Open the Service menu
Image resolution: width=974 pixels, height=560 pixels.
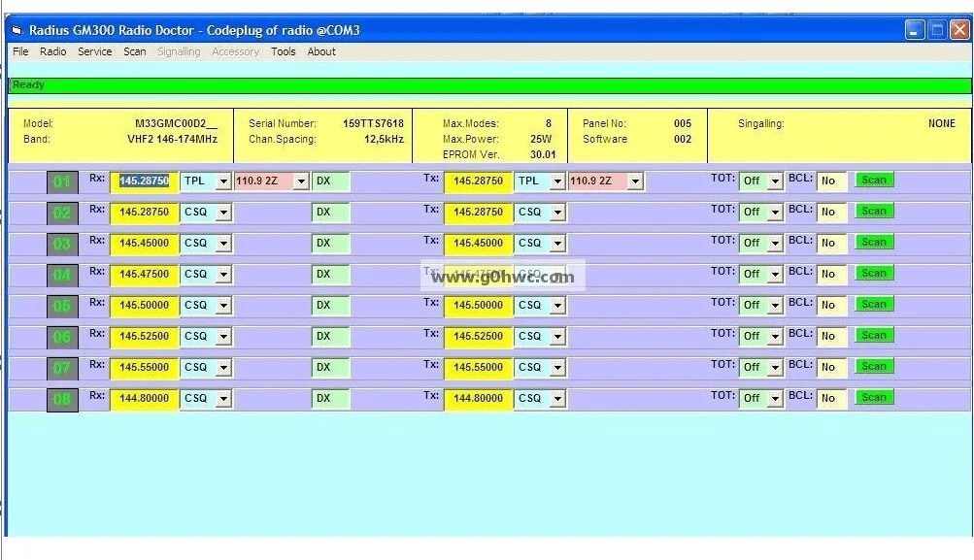click(x=94, y=51)
